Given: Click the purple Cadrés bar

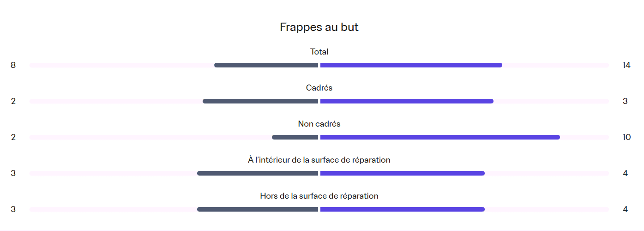Looking at the screenshot, I should click(x=407, y=101).
